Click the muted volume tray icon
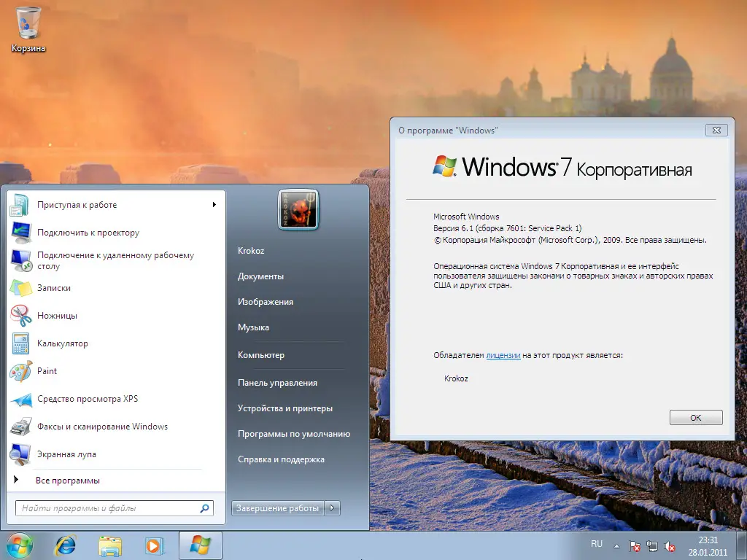 [x=670, y=546]
